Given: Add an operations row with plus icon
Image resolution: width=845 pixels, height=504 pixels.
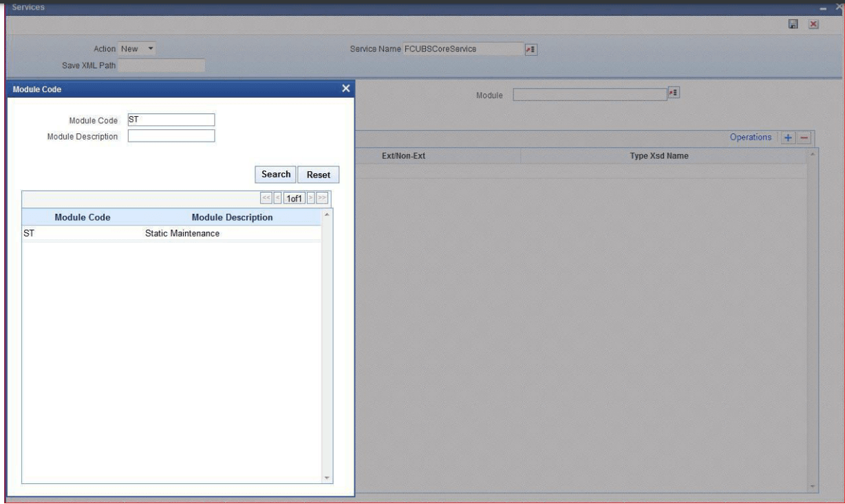Looking at the screenshot, I should [x=789, y=138].
